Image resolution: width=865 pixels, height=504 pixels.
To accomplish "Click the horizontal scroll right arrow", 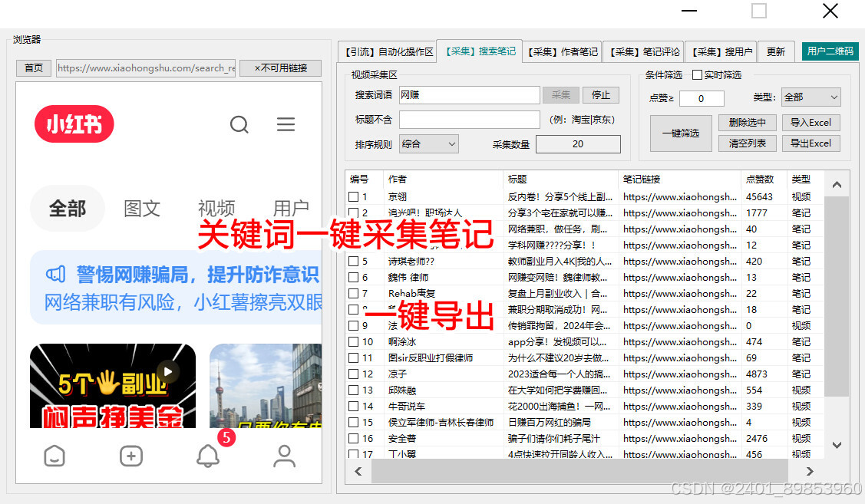I will pyautogui.click(x=809, y=471).
